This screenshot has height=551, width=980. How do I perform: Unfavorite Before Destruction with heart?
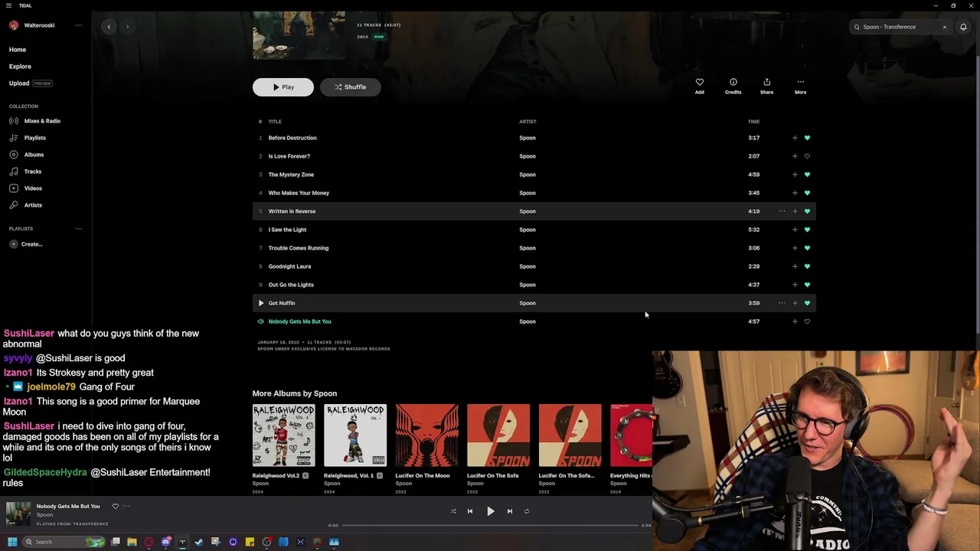point(807,138)
